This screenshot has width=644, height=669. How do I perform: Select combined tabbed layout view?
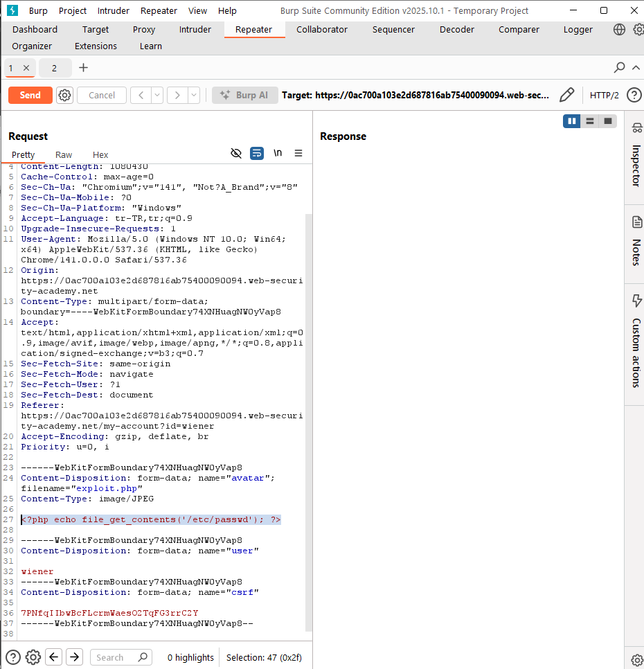608,121
